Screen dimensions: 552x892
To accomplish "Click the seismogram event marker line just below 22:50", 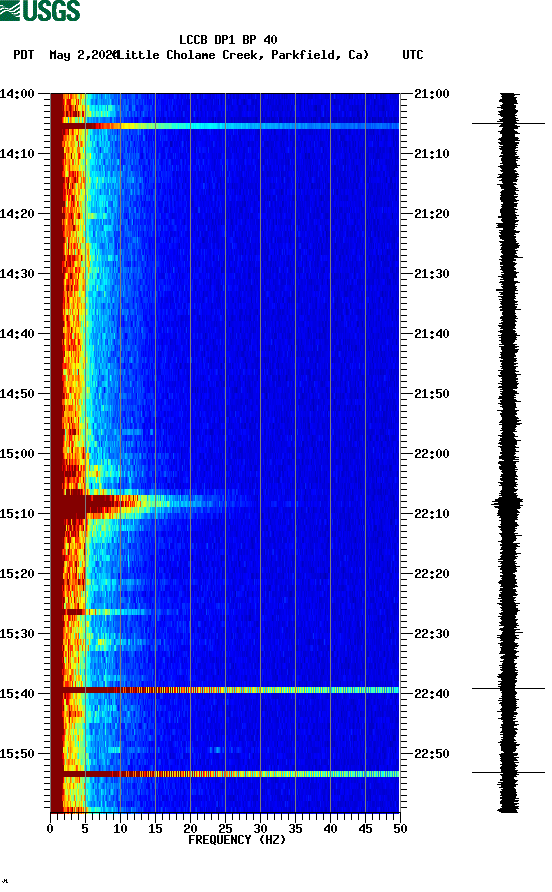I will [x=508, y=773].
